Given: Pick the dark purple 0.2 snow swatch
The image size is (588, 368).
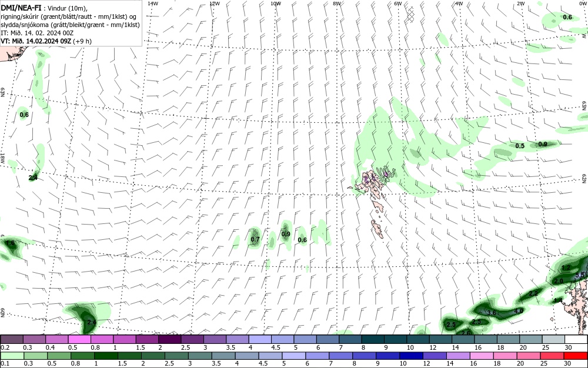Looking at the screenshot, I should pos(12,339).
